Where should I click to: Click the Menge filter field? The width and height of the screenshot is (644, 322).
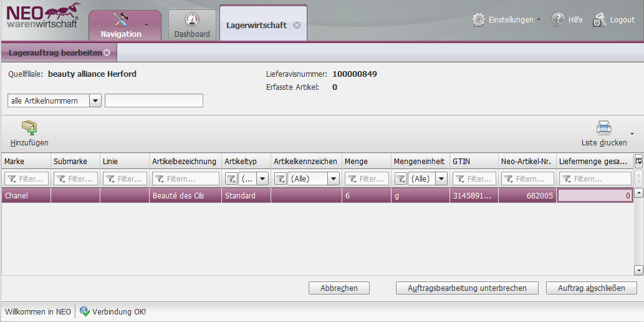[x=367, y=178]
